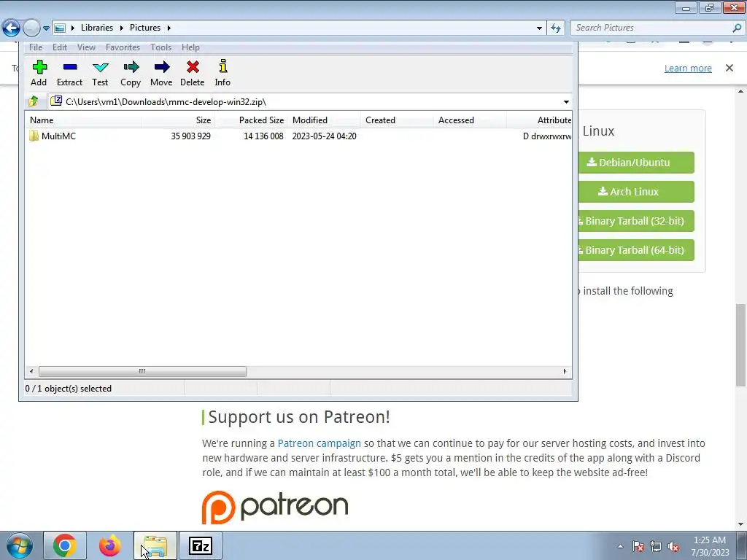This screenshot has height=560, width=747.
Task: Click the Action Center flag tray icon
Action: click(638, 546)
